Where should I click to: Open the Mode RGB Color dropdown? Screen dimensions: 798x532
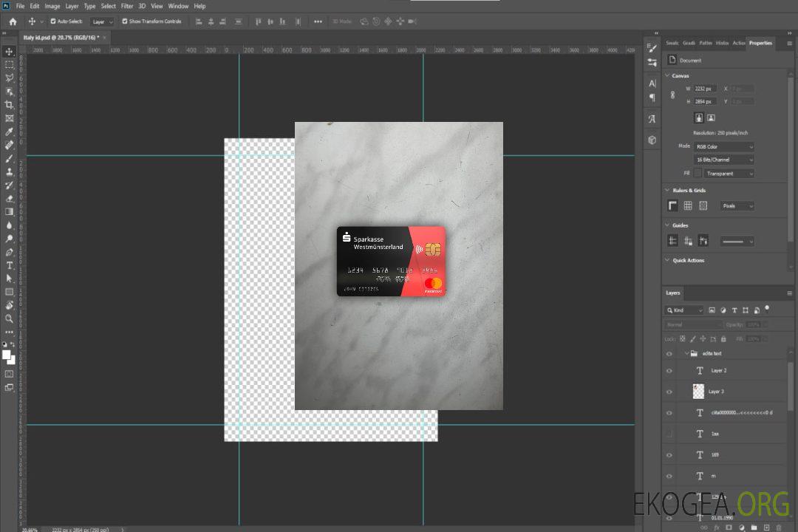pos(723,146)
